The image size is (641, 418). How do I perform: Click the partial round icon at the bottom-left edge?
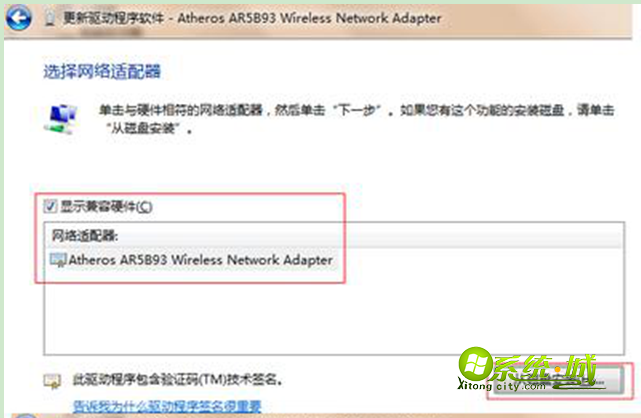coord(25,416)
